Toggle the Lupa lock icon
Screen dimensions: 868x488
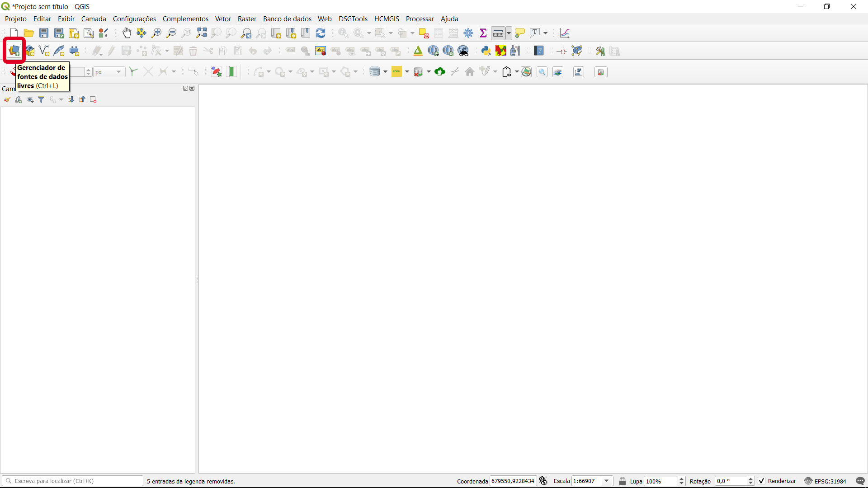pos(623,481)
